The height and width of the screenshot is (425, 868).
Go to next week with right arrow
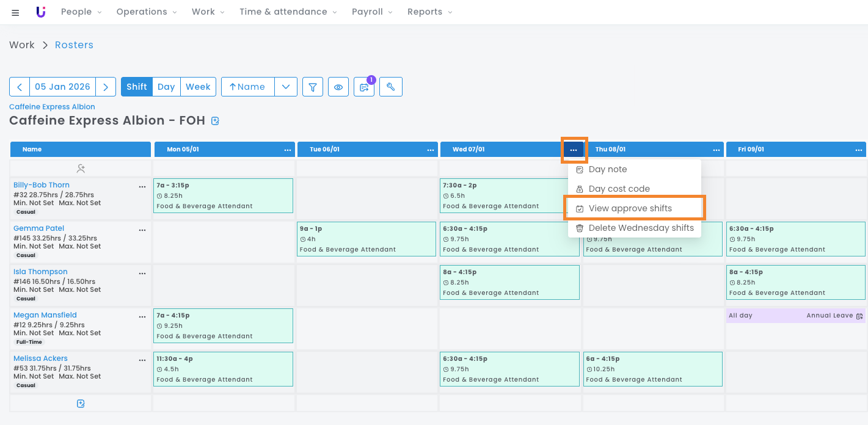(x=106, y=87)
